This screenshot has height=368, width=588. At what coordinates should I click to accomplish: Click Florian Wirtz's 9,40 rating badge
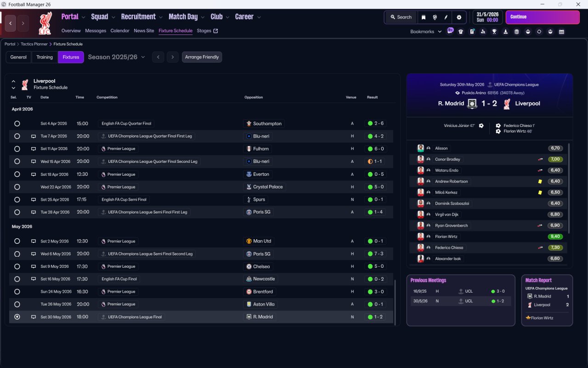(555, 236)
